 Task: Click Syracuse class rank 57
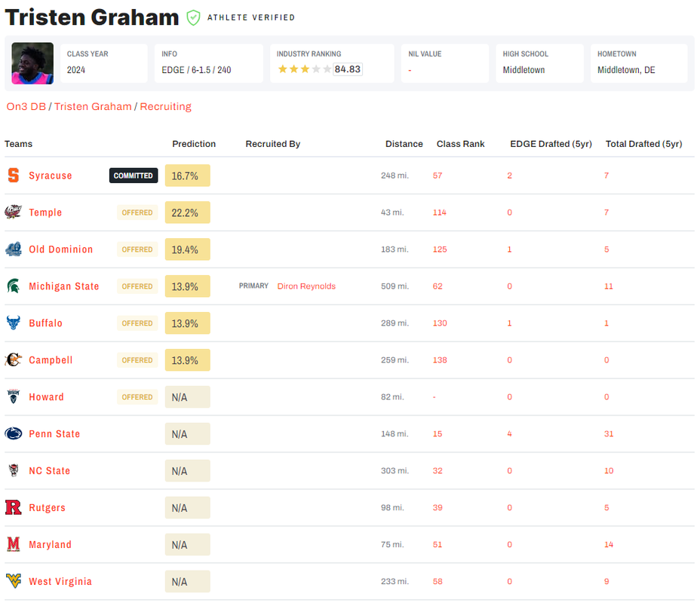point(437,176)
